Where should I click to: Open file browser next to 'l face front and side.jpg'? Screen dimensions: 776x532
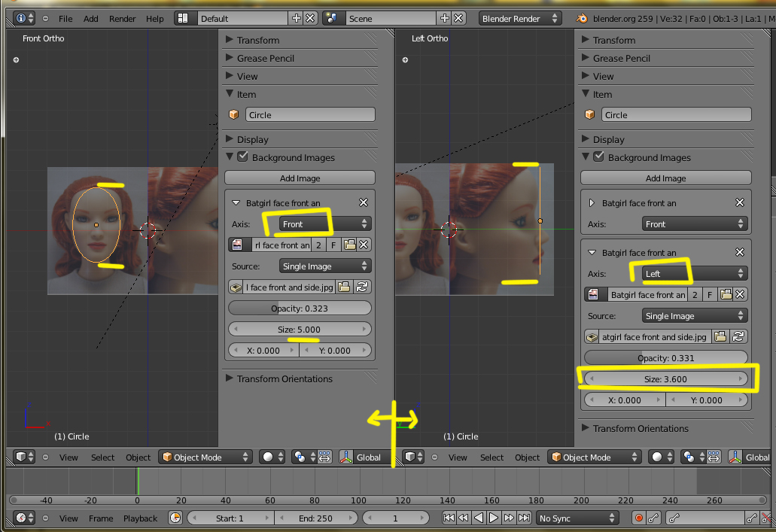coord(345,287)
